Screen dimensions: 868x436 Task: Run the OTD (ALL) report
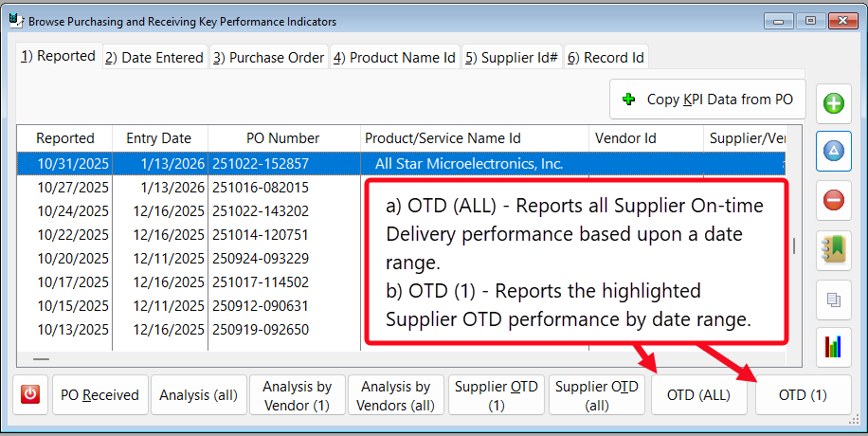point(698,395)
